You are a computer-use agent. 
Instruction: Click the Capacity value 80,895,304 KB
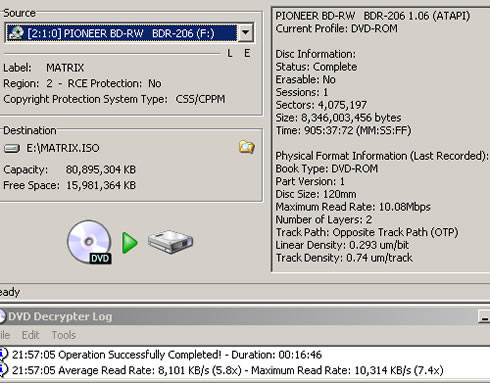coord(101,169)
